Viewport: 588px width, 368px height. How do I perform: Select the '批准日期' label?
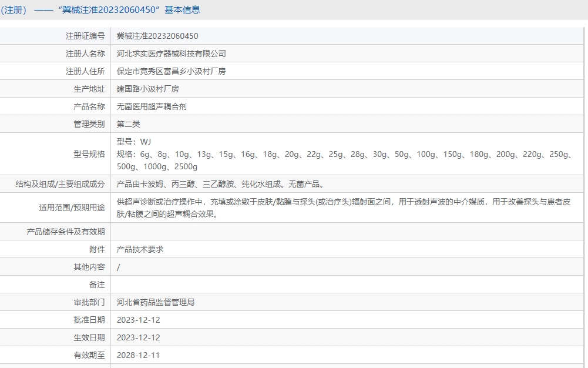pyautogui.click(x=89, y=320)
